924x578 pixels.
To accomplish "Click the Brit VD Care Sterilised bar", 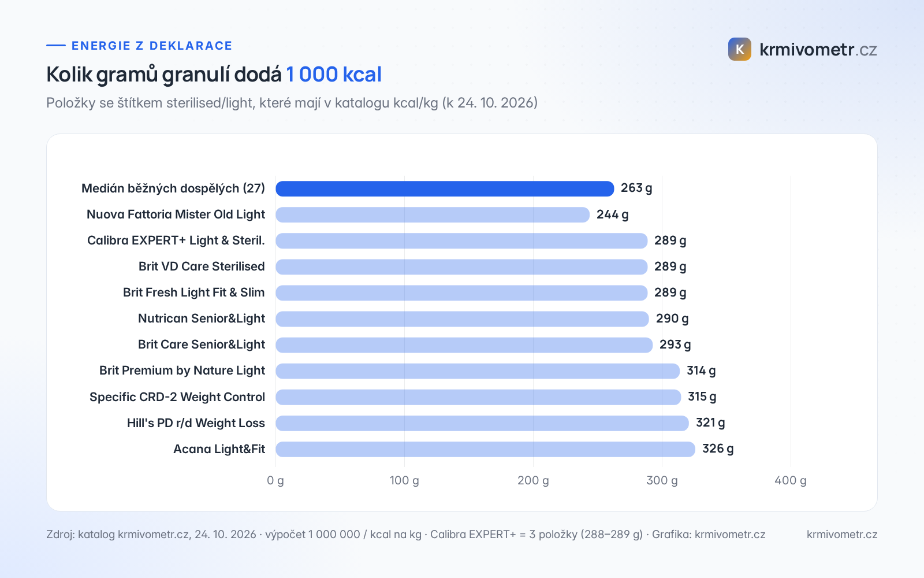I will coord(461,266).
